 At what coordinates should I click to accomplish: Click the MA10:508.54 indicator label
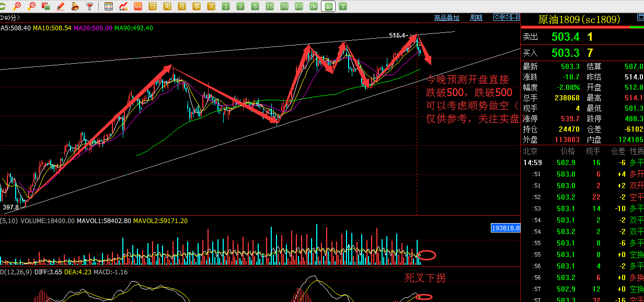click(x=52, y=28)
